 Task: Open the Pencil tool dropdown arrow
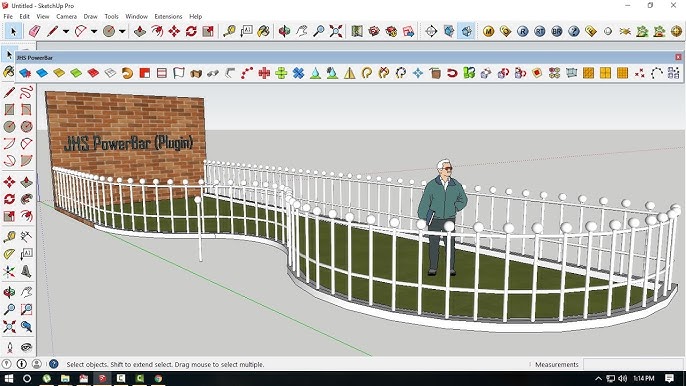(66, 31)
